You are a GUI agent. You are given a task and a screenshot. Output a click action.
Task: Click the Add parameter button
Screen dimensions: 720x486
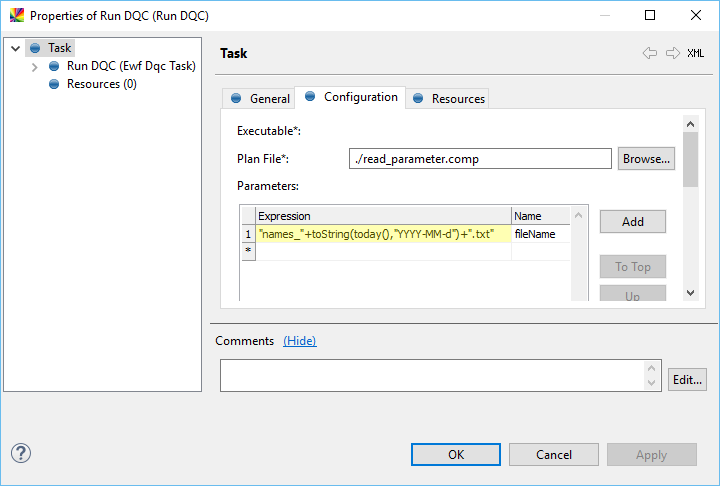(632, 222)
